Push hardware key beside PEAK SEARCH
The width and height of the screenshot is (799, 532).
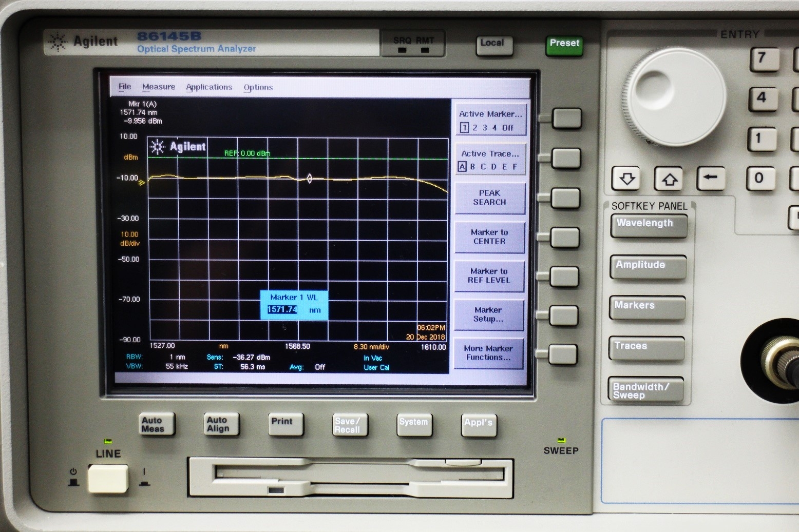point(566,198)
